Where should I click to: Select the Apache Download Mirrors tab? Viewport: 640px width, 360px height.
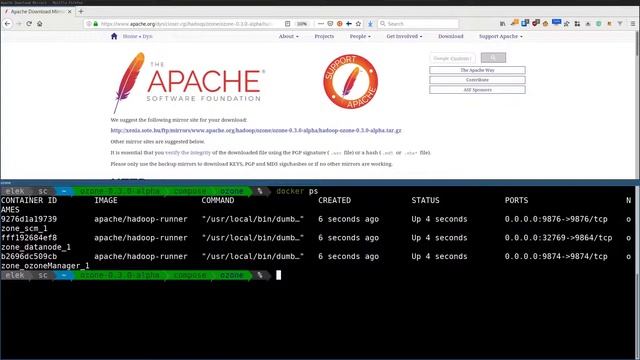coord(38,11)
